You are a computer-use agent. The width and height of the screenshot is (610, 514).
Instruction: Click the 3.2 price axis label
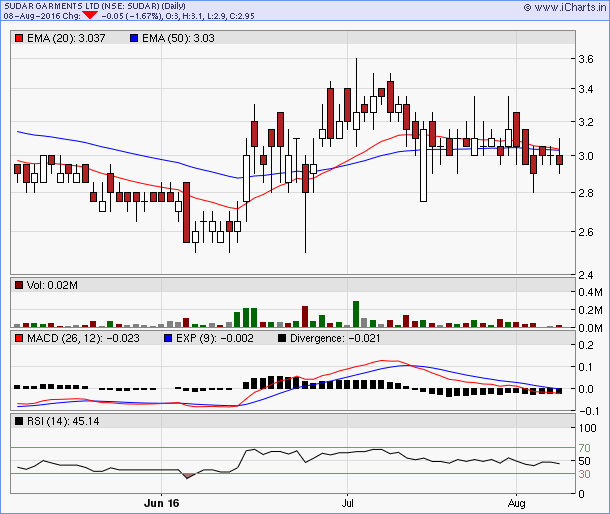click(585, 122)
